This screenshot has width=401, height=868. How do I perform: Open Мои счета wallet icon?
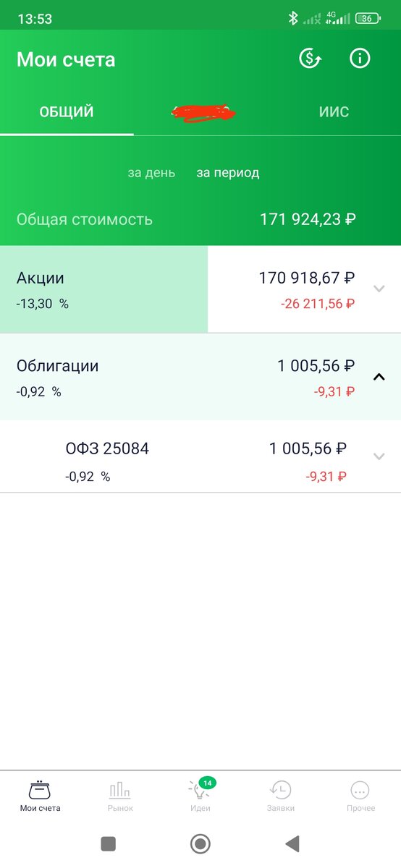pos(40,789)
